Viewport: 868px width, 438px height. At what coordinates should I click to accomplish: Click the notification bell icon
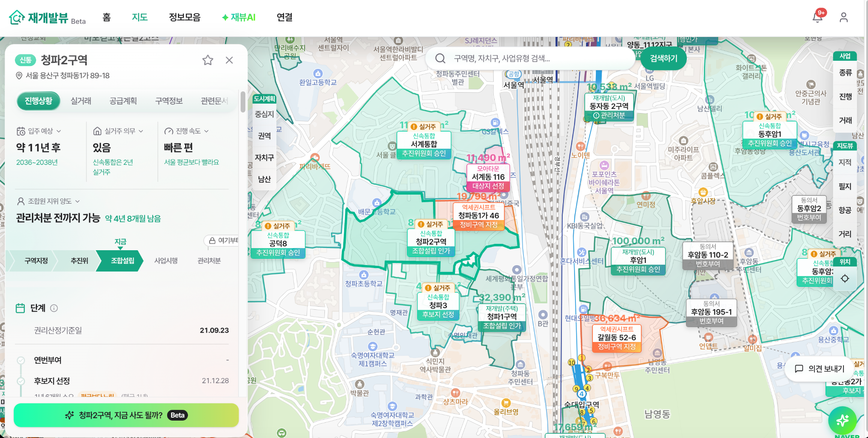817,17
